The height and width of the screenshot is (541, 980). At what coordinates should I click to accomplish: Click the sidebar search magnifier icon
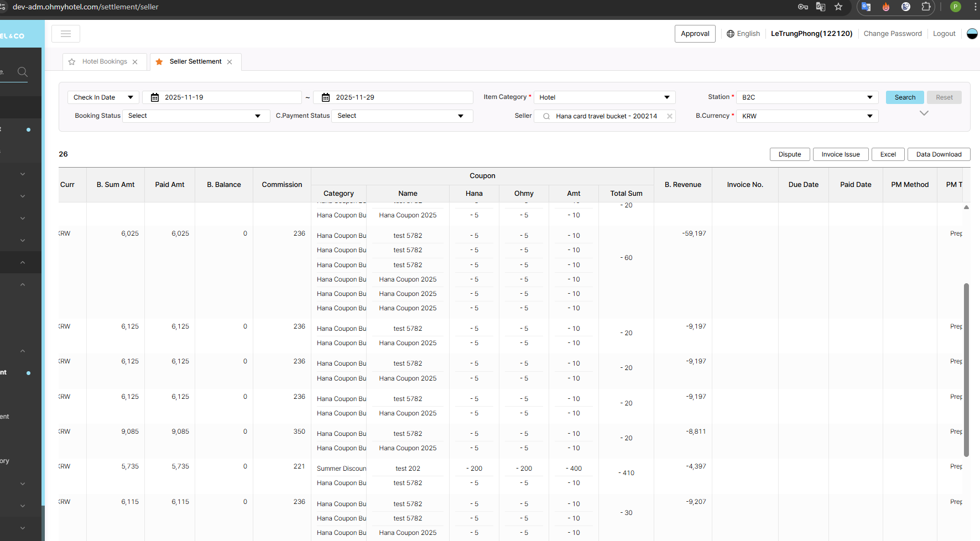click(x=23, y=72)
